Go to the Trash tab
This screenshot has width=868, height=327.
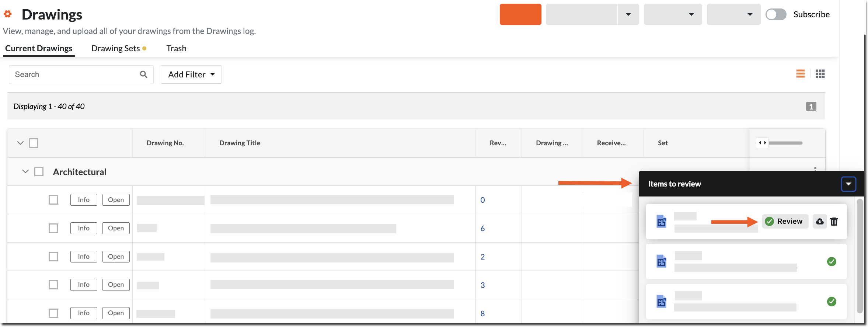(176, 49)
